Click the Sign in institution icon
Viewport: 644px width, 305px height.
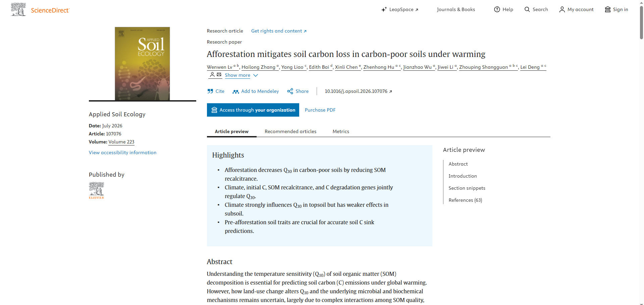click(608, 9)
